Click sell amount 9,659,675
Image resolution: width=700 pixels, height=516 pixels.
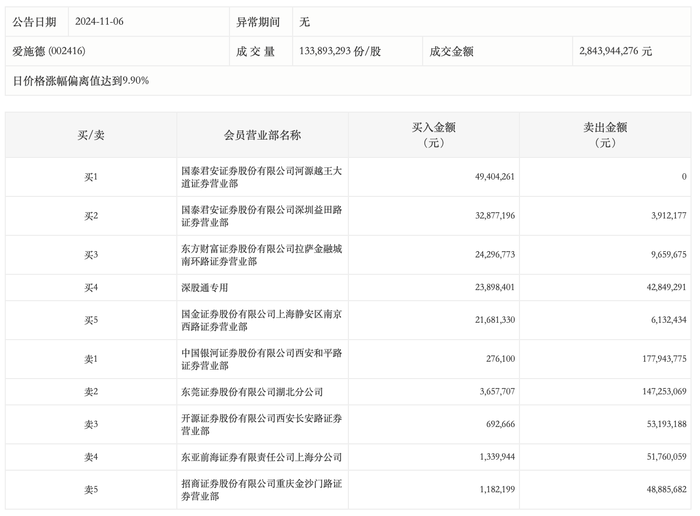click(669, 255)
